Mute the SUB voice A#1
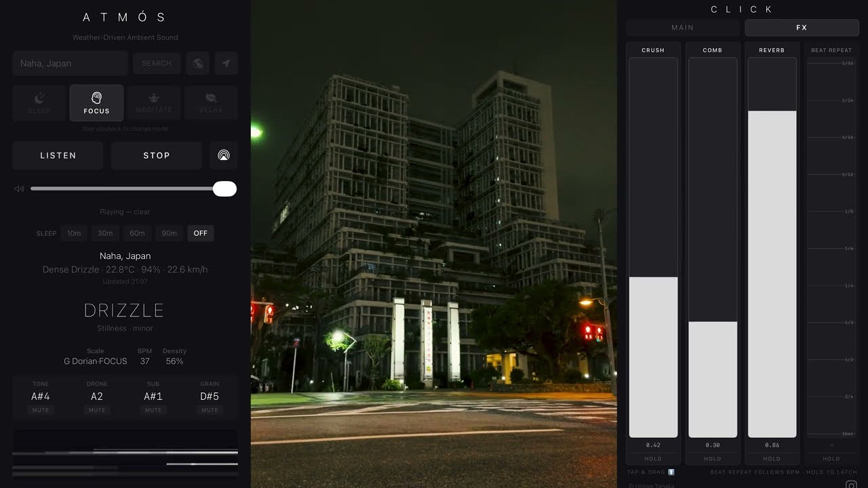868x488 pixels. coord(153,410)
